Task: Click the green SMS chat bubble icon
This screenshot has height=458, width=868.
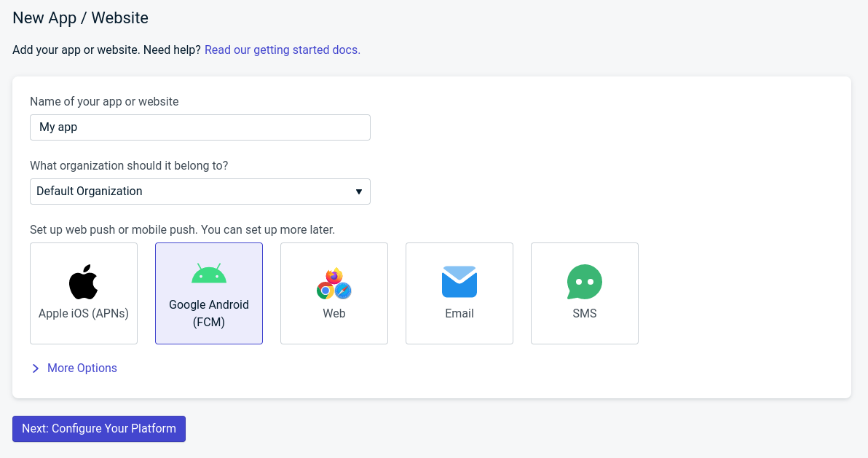Action: (x=585, y=282)
